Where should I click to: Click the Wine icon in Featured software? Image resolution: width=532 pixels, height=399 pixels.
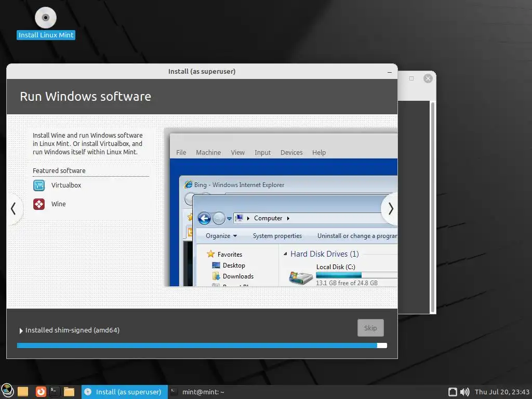tap(39, 204)
